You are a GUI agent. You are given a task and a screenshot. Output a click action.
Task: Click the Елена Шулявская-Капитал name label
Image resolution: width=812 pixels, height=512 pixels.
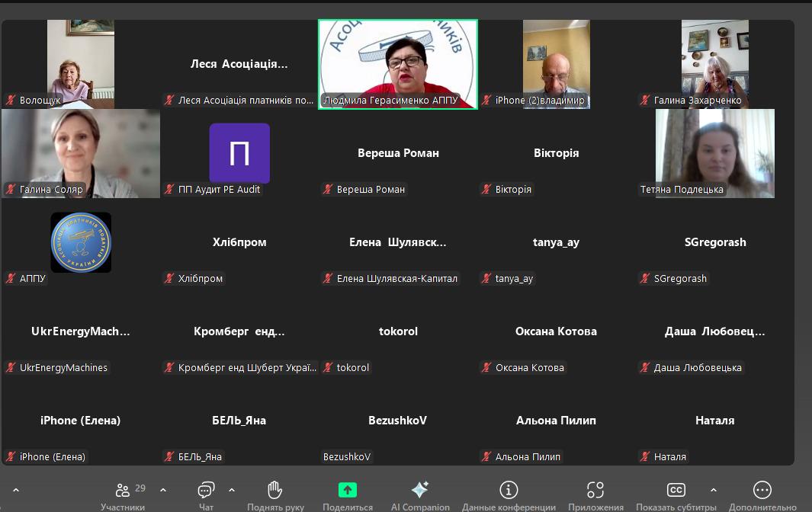pos(397,279)
